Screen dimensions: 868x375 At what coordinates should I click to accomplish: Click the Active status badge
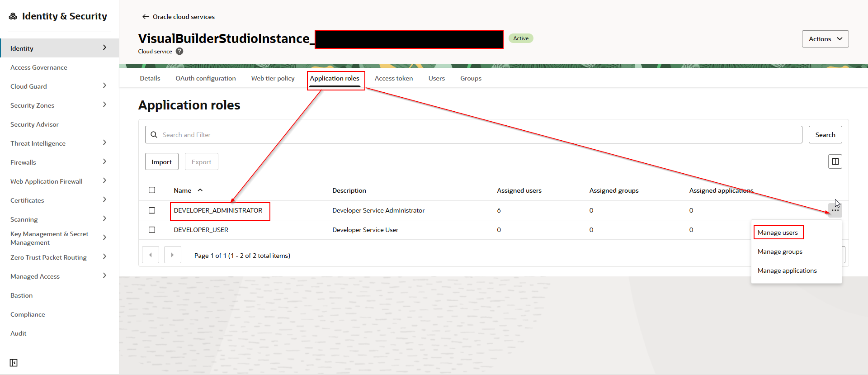tap(521, 38)
